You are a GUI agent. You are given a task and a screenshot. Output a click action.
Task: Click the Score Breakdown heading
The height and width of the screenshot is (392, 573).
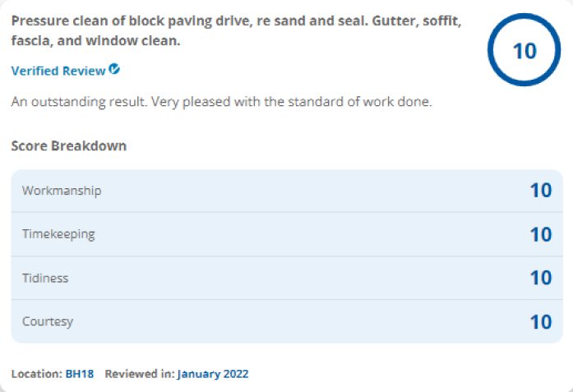tap(69, 145)
